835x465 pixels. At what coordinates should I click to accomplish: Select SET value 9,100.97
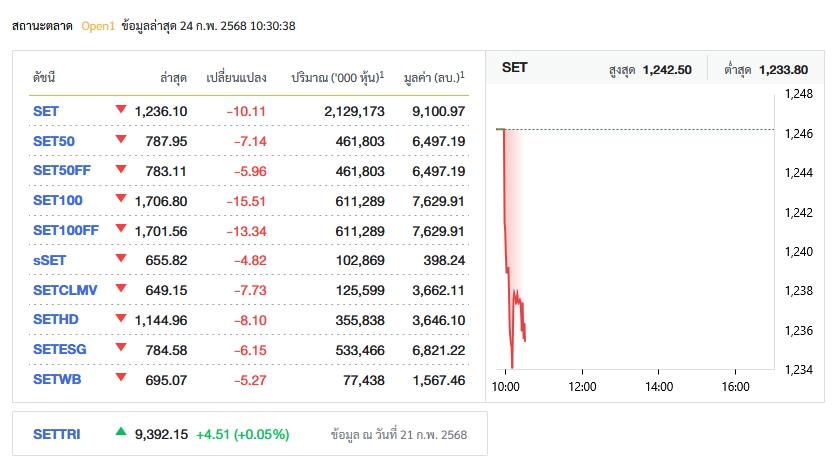point(439,111)
